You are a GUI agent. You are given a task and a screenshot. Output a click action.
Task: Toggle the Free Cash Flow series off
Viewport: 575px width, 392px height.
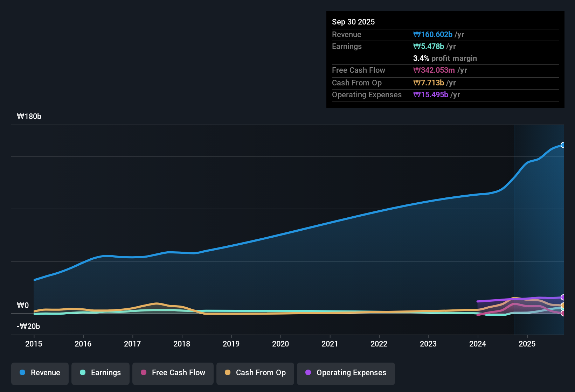(173, 373)
